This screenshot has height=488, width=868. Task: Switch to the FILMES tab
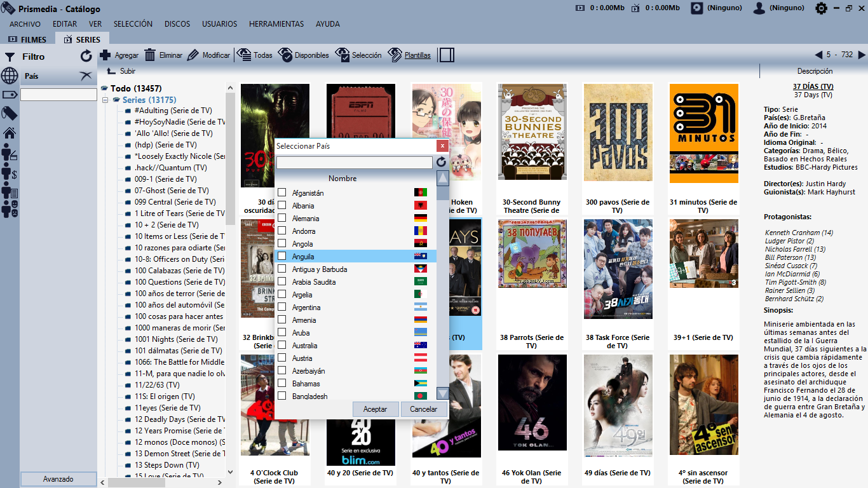28,39
